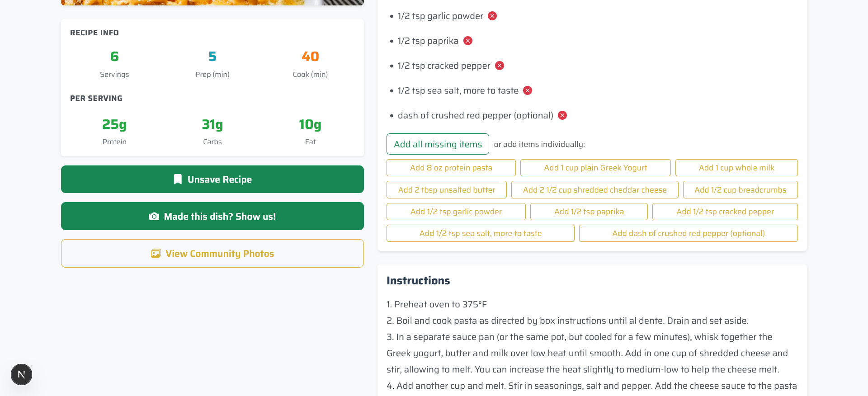Open the circular N widget at bottom left
Screen dimensions: 868x396
click(x=21, y=374)
